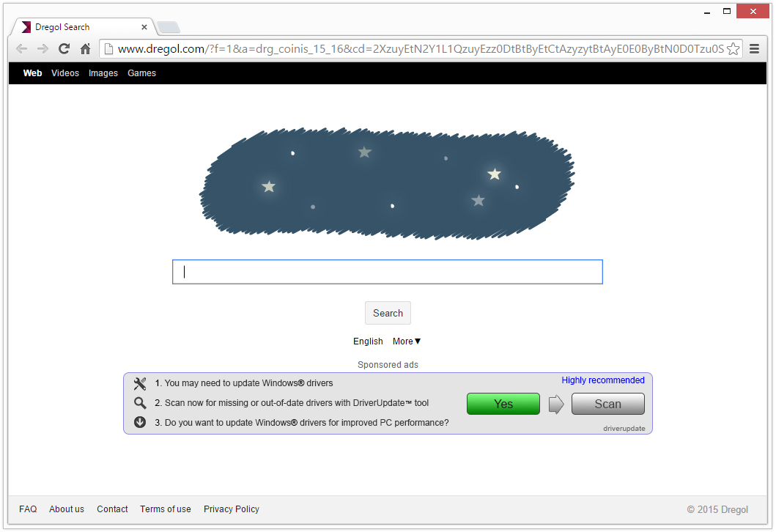The image size is (776, 532).
Task: Switch to the Images search category
Action: 103,73
